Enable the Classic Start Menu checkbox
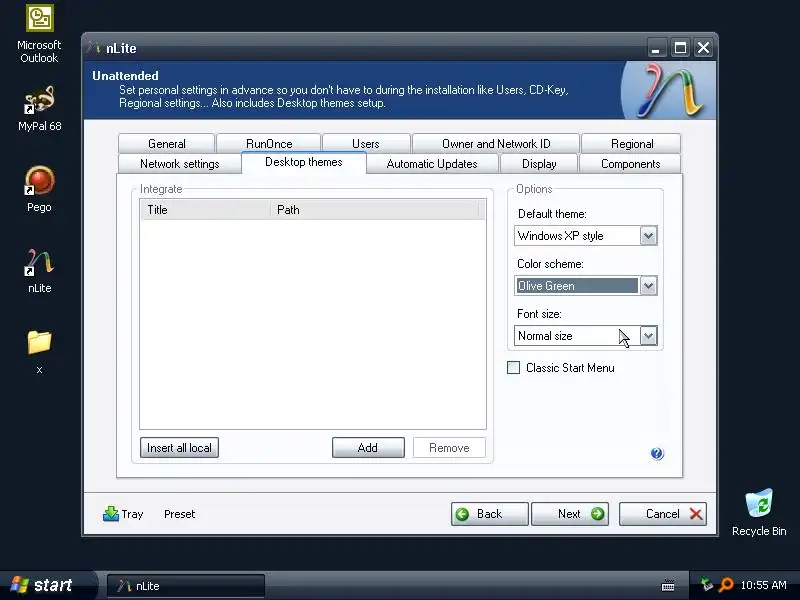The width and height of the screenshot is (800, 600). click(513, 367)
